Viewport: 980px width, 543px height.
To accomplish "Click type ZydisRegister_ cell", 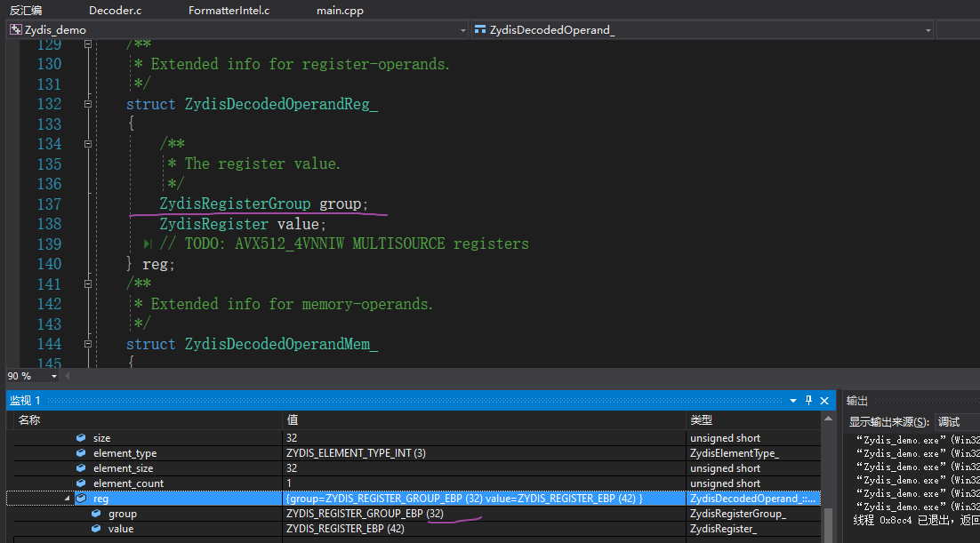I will pyautogui.click(x=723, y=529).
